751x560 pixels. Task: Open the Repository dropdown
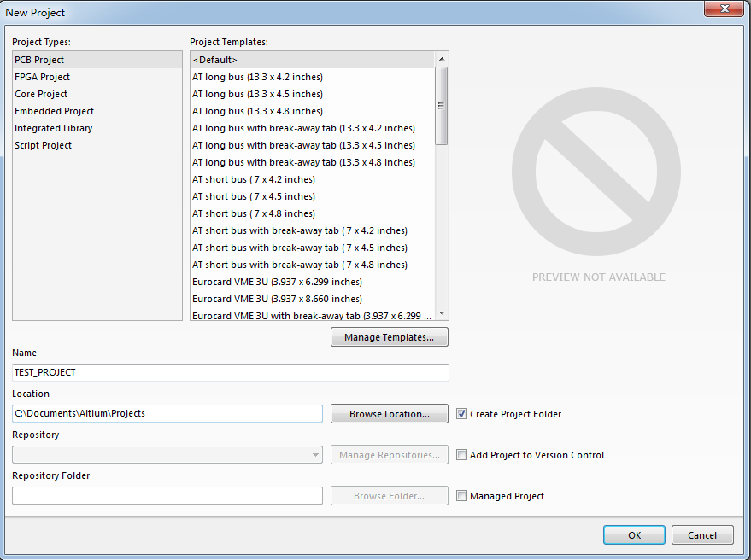[315, 455]
